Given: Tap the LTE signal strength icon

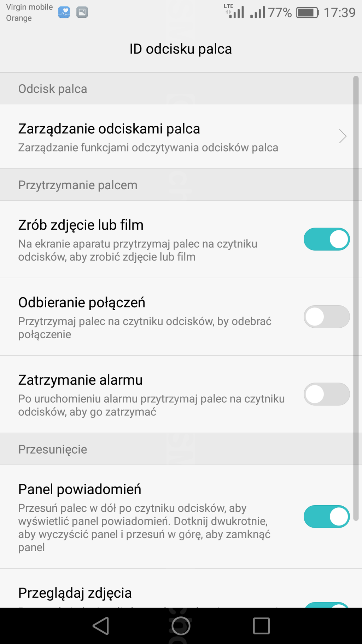Looking at the screenshot, I should pos(235,11).
